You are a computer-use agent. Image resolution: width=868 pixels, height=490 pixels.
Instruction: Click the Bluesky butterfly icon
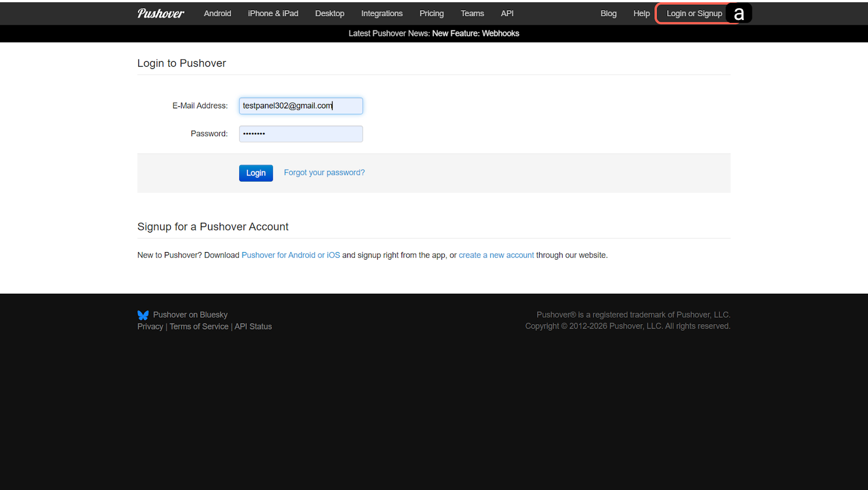(143, 315)
